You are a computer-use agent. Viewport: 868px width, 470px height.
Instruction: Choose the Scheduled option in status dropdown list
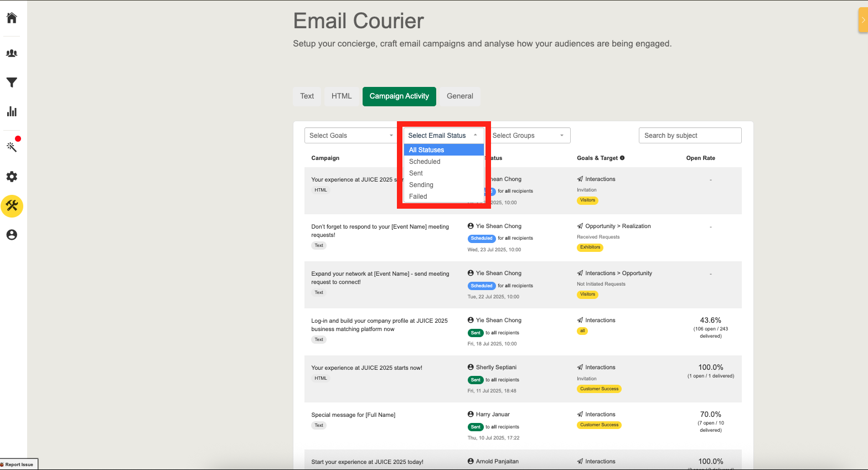(x=444, y=162)
